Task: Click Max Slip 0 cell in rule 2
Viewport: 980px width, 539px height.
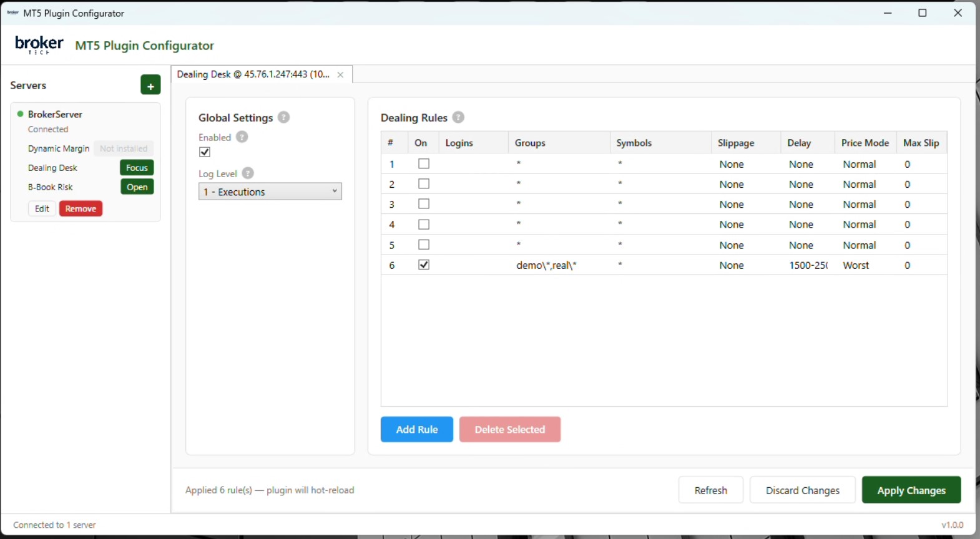Action: (x=921, y=184)
